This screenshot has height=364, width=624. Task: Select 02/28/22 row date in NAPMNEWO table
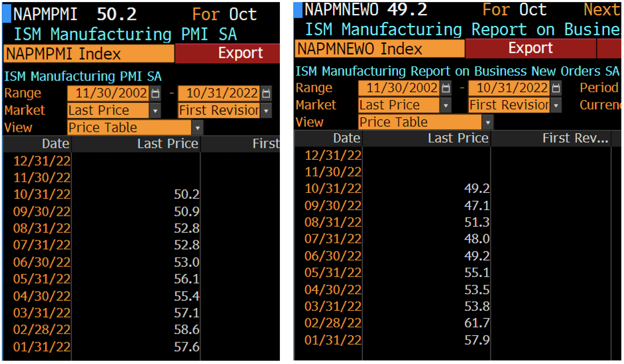[x=333, y=323]
